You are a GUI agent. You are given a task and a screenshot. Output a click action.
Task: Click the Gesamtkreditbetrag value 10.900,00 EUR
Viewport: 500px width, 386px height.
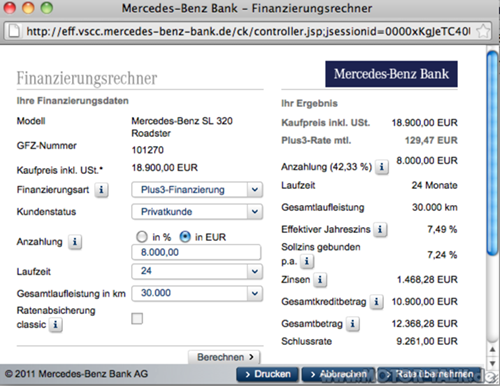(425, 302)
